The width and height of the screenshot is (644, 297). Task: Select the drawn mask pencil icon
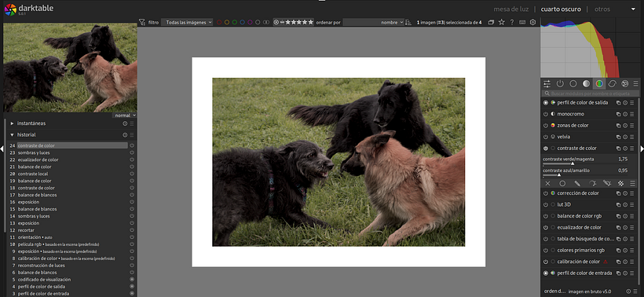[577, 183]
